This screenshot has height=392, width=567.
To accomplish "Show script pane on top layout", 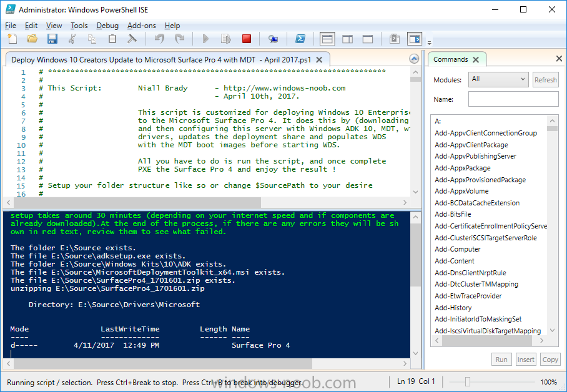I will click(327, 39).
